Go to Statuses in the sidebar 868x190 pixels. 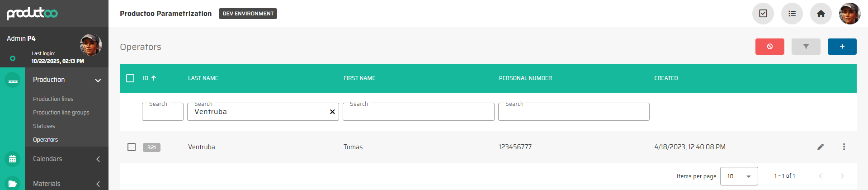pyautogui.click(x=44, y=126)
